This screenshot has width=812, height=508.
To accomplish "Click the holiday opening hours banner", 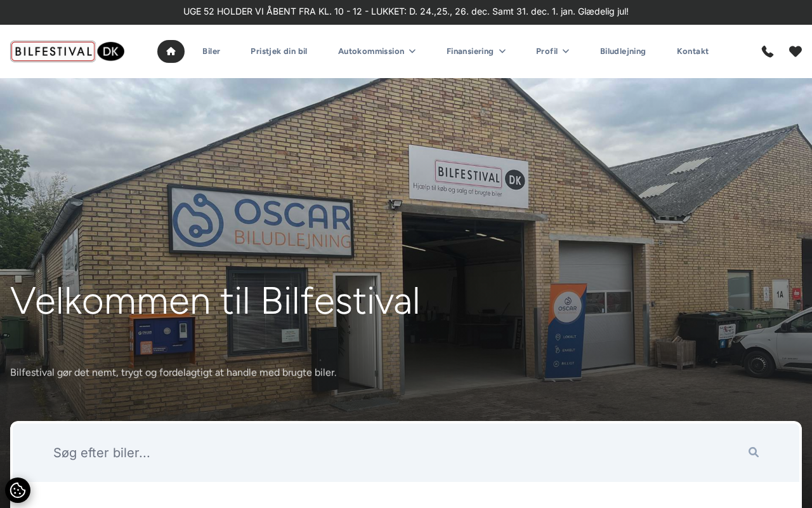I will pos(406,11).
